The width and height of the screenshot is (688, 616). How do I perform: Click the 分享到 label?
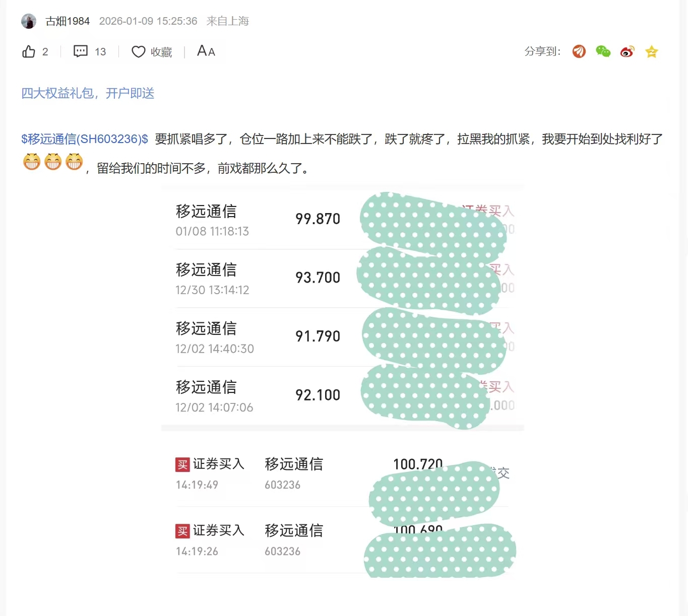tap(542, 51)
